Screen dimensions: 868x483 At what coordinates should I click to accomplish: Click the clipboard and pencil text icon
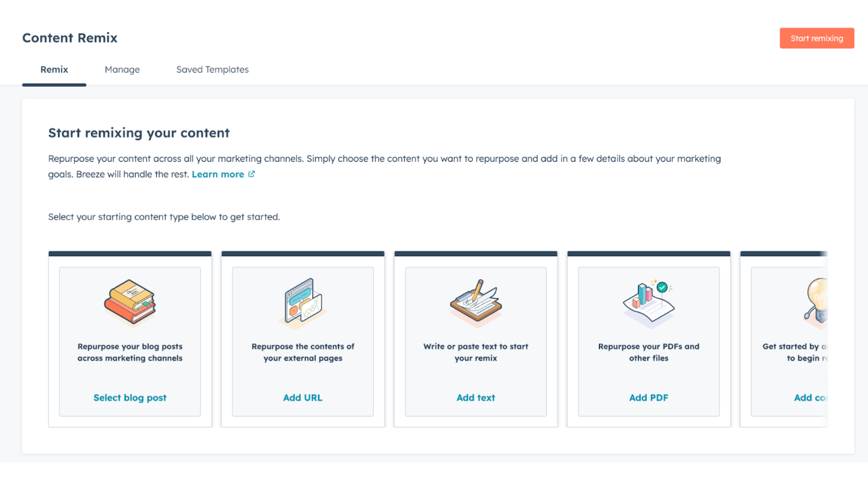pyautogui.click(x=475, y=301)
